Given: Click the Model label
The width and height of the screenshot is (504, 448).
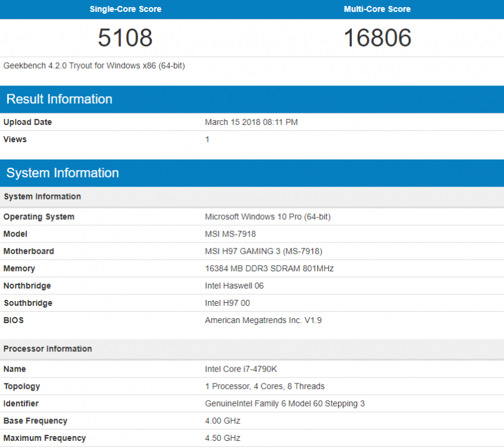Looking at the screenshot, I should coord(16,234).
